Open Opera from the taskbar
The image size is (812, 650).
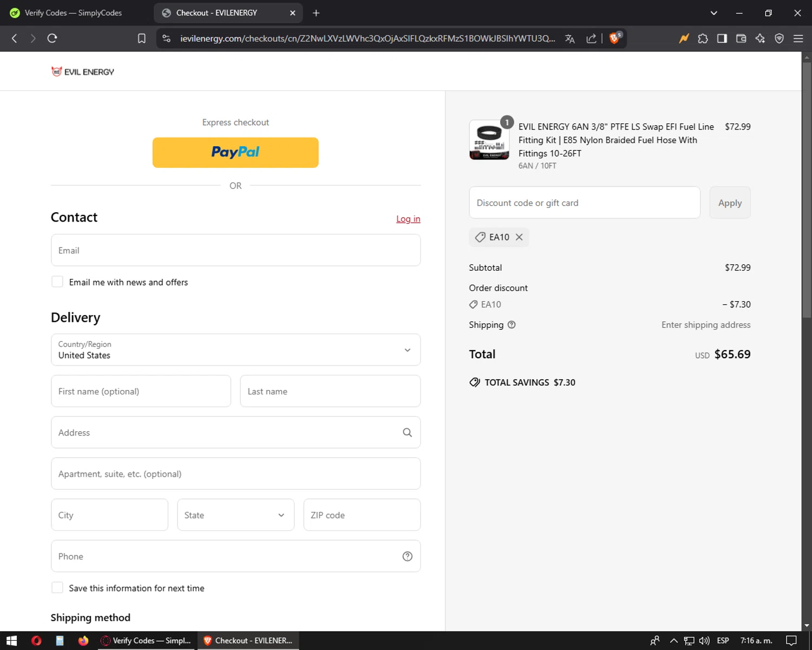coord(36,641)
